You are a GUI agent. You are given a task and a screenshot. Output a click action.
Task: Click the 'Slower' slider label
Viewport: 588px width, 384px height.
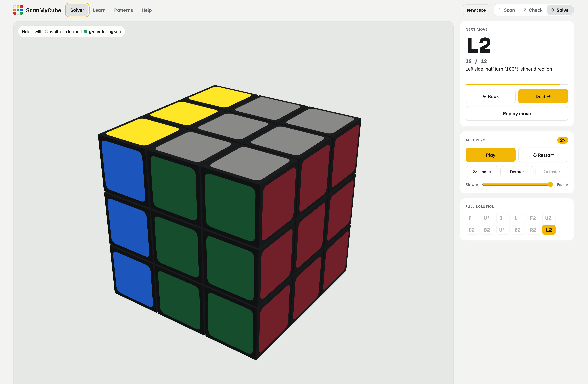click(472, 185)
